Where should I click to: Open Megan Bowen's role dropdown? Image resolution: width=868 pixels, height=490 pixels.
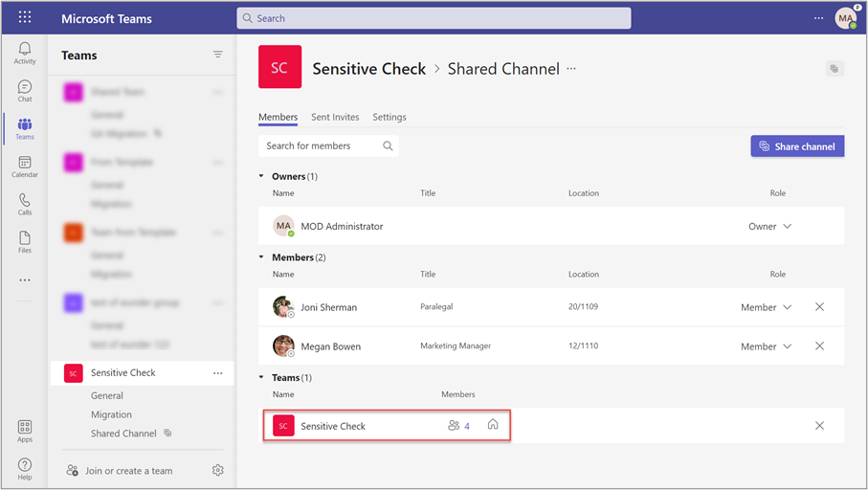(x=767, y=346)
